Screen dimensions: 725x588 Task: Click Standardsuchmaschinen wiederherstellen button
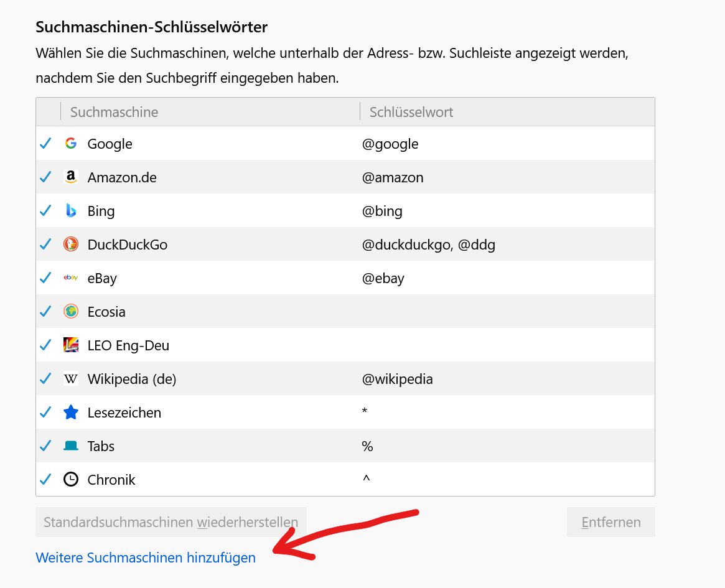pos(171,522)
